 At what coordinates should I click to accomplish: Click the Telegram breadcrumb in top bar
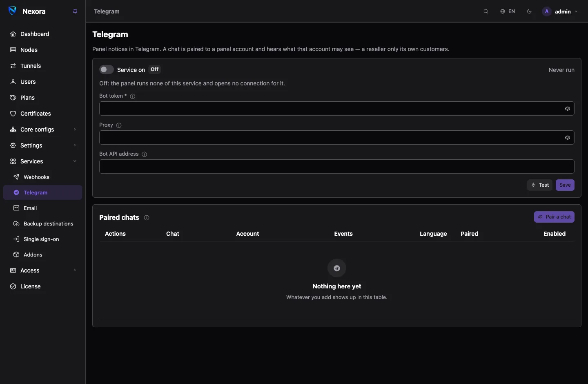tap(107, 11)
